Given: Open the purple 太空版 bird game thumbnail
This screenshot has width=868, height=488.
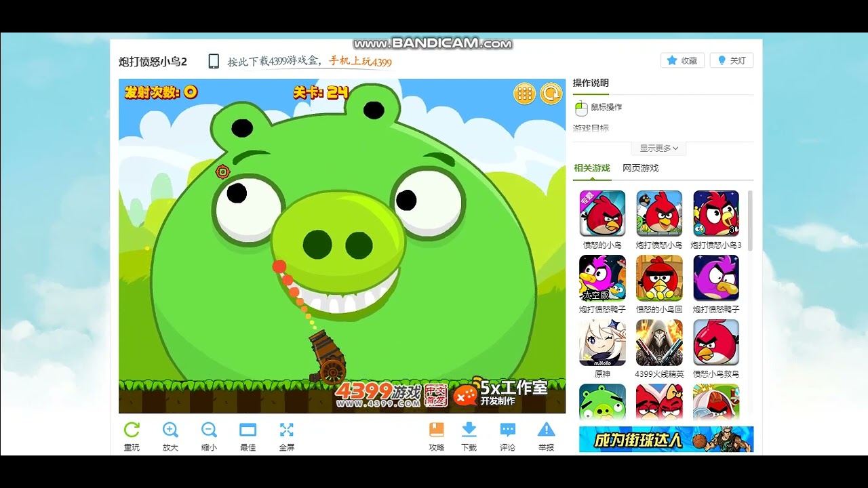Looking at the screenshot, I should [602, 278].
